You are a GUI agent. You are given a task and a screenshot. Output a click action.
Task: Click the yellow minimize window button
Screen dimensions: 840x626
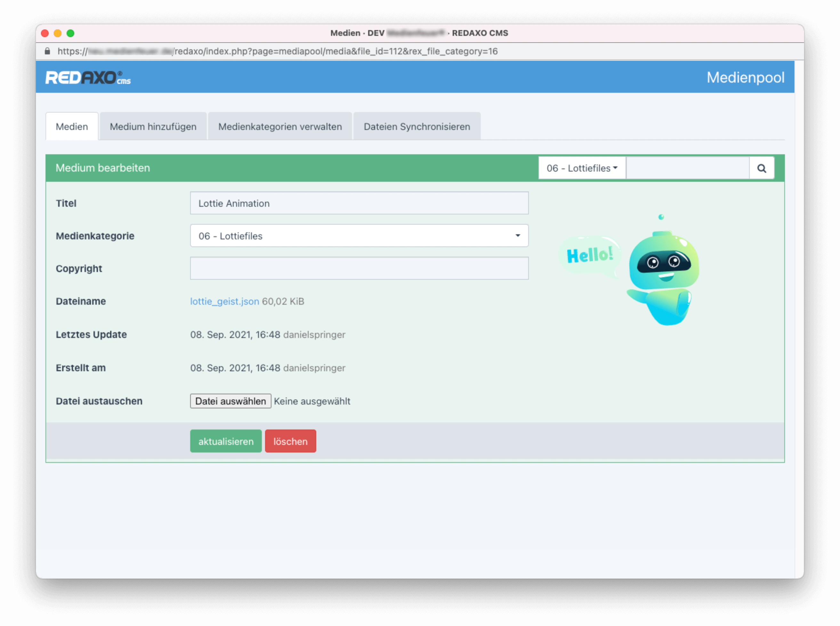pyautogui.click(x=58, y=33)
